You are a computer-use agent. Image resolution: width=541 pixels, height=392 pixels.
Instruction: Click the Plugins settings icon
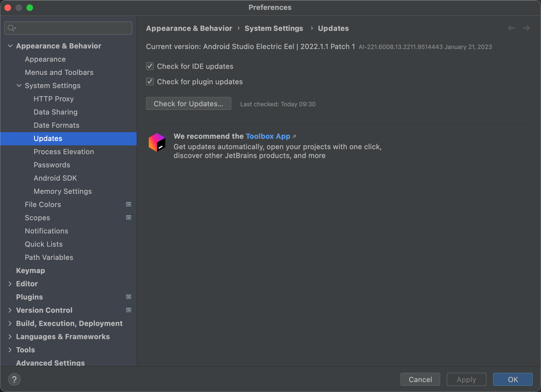point(129,297)
